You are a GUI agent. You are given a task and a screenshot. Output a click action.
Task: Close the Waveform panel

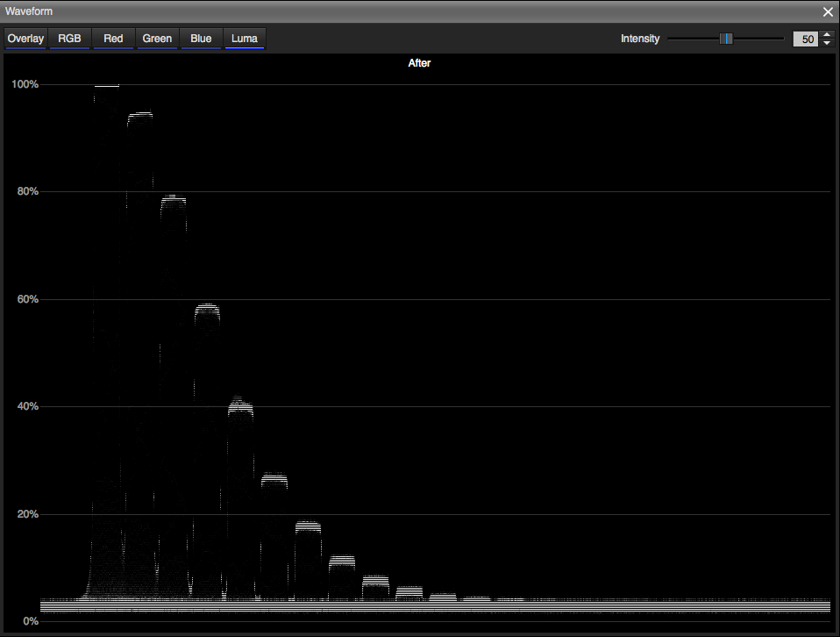[828, 11]
